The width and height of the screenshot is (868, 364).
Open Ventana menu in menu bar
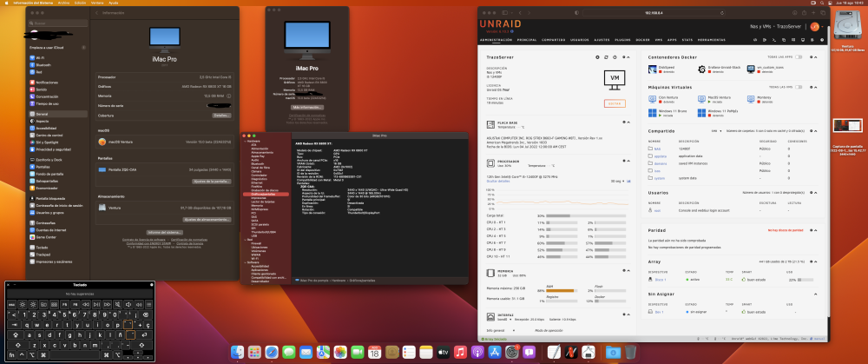(96, 3)
